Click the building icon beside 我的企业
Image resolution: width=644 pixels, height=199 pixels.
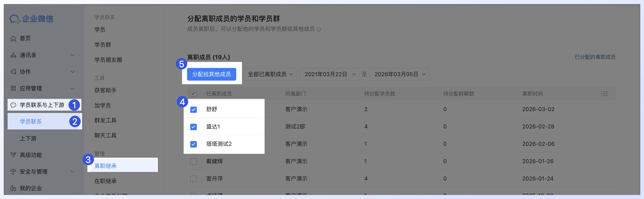13,188
